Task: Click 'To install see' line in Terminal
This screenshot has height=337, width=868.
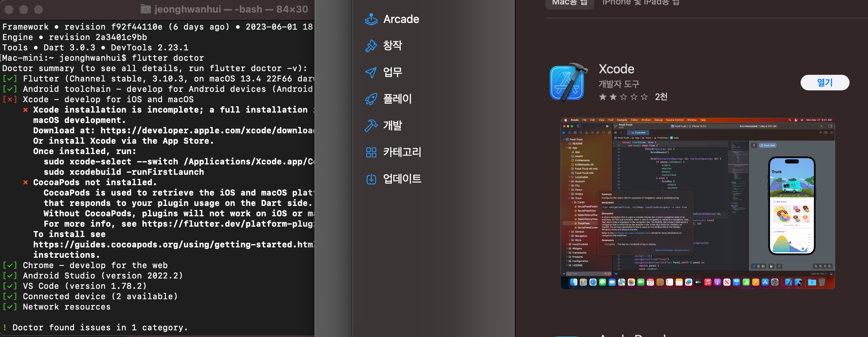Action: [x=69, y=234]
